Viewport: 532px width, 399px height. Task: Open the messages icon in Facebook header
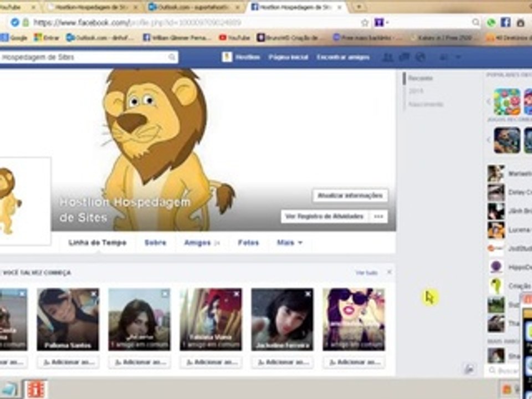point(404,57)
